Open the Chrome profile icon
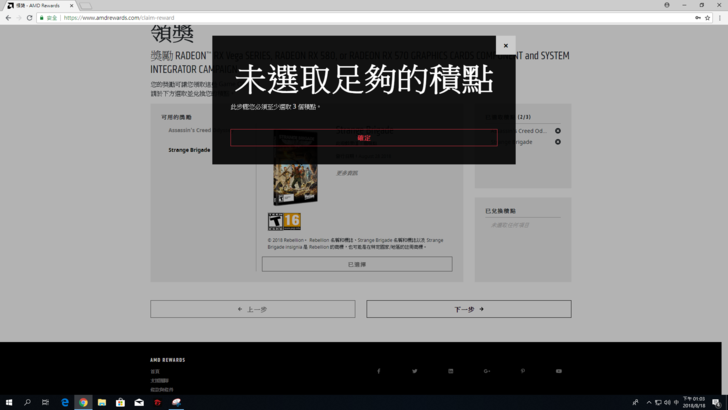Screen dimensions: 728x410 pos(667,5)
